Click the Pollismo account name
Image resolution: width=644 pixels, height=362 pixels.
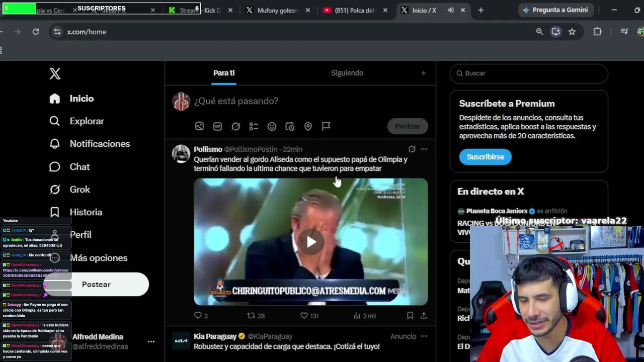point(208,149)
